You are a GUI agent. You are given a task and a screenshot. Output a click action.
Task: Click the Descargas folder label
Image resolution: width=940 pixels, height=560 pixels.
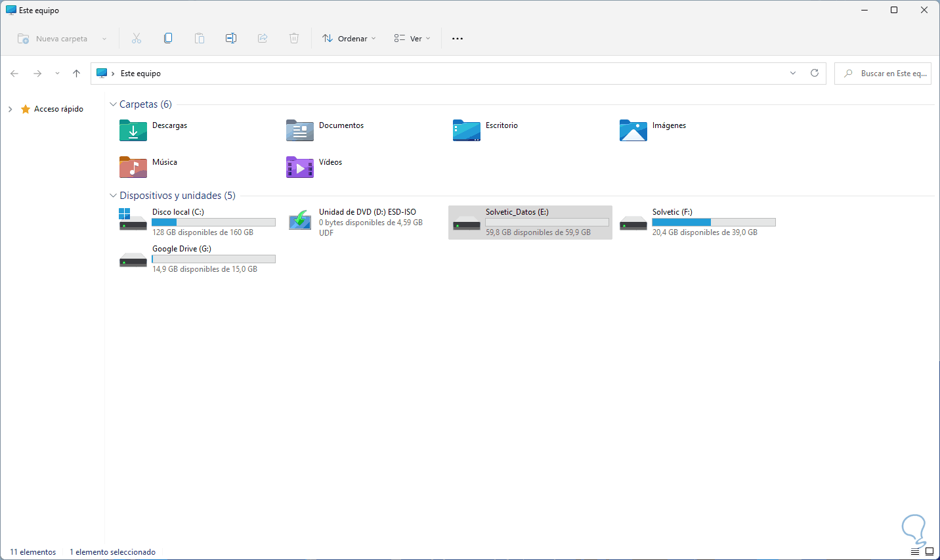click(169, 125)
